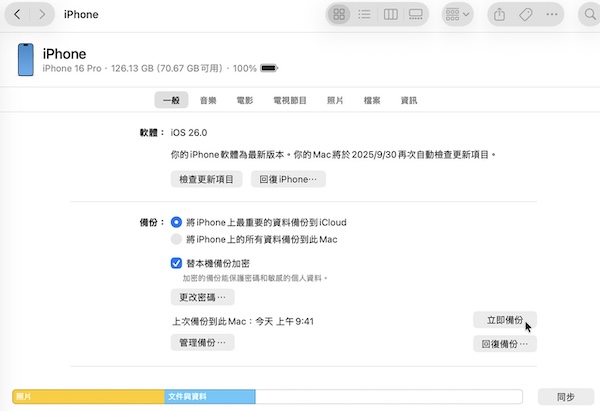Screen dimensions: 600x411
Task: Go forward with the right chevron
Action: pos(42,15)
